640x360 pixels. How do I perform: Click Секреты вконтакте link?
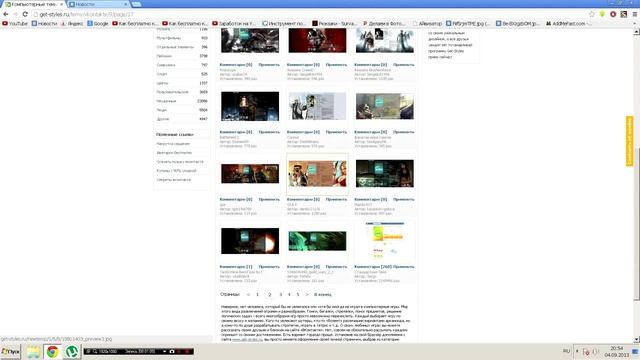(x=173, y=180)
